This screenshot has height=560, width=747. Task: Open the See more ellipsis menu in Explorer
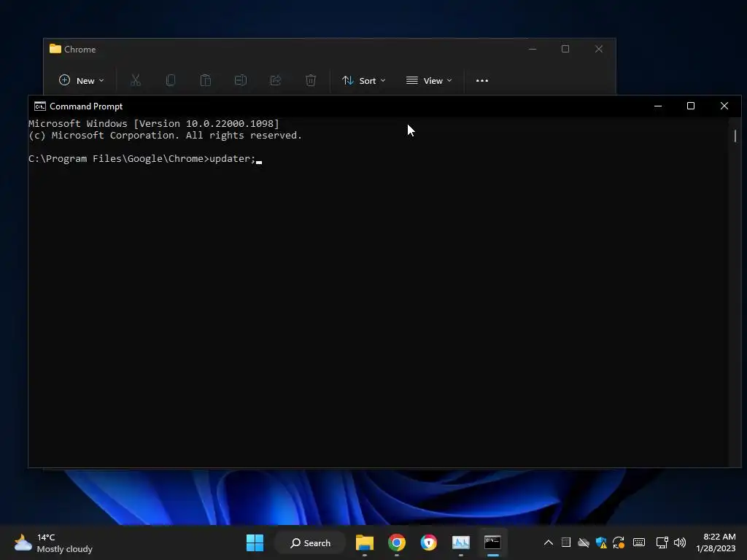(x=482, y=80)
